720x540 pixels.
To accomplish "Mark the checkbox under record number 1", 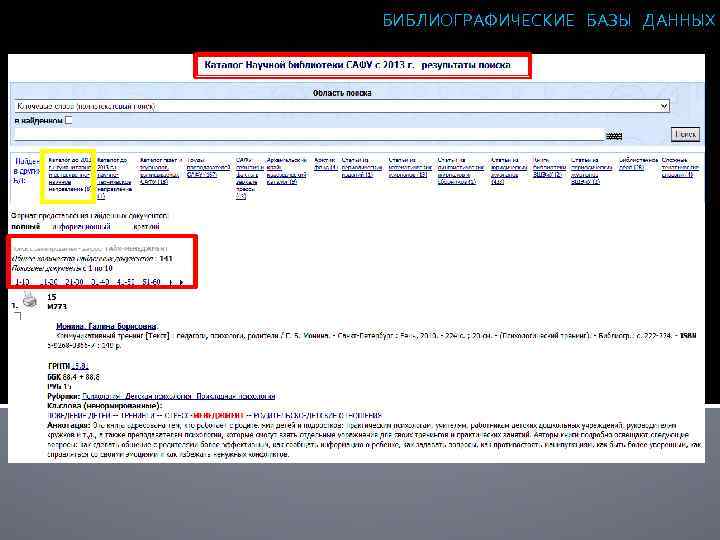I will (x=18, y=316).
